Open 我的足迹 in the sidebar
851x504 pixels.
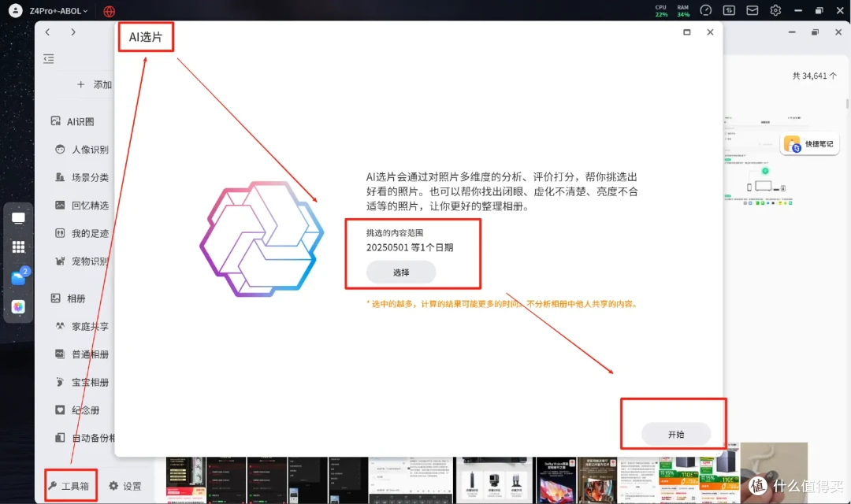pyautogui.click(x=82, y=233)
